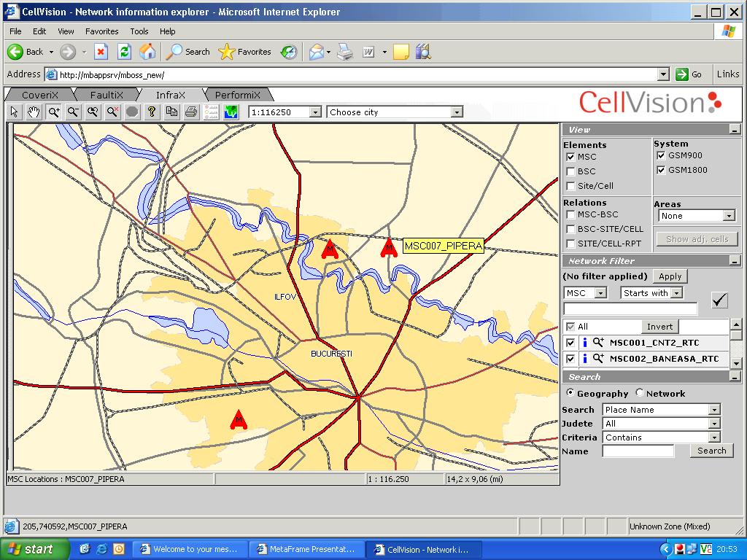Select the Network search radio button

639,393
